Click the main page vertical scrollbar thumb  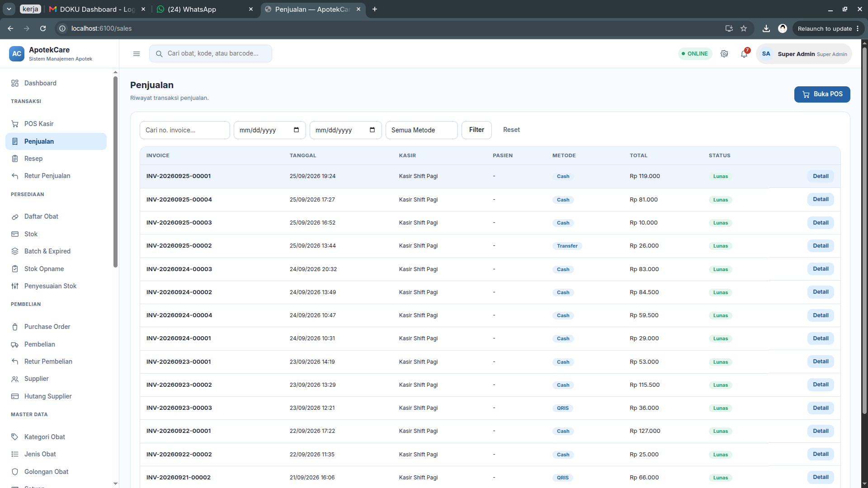click(864, 230)
